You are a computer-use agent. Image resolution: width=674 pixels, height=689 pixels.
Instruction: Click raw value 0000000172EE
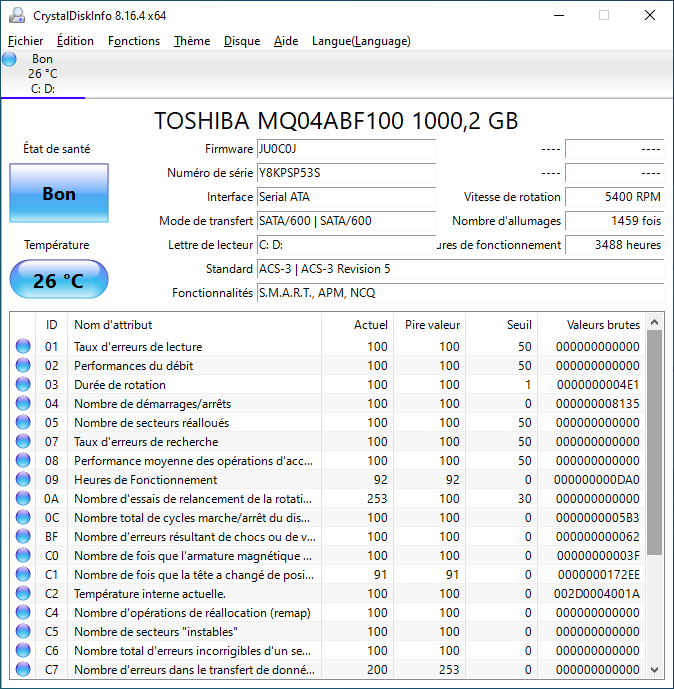click(599, 575)
